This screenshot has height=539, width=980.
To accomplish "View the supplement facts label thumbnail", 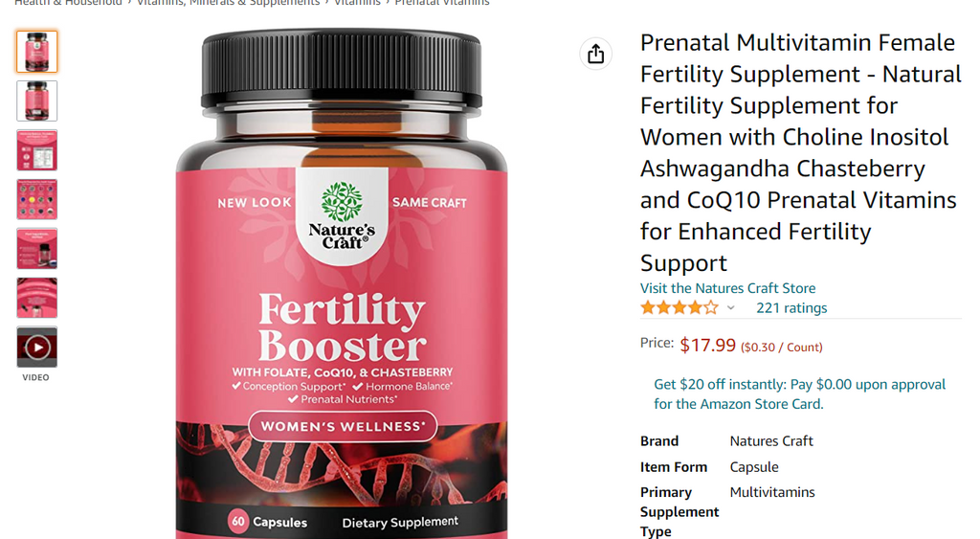I will 37,150.
